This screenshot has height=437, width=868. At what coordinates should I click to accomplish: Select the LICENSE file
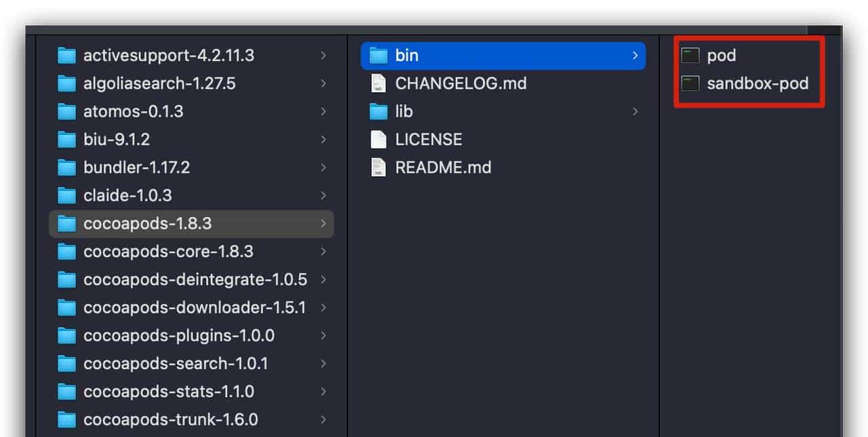(x=428, y=139)
